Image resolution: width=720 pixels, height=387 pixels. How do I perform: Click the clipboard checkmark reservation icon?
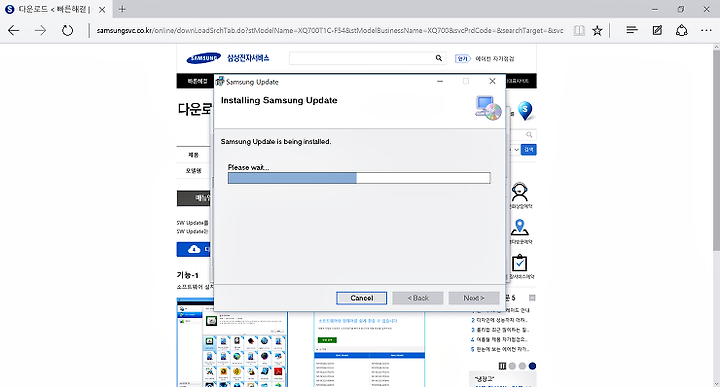pyautogui.click(x=519, y=263)
